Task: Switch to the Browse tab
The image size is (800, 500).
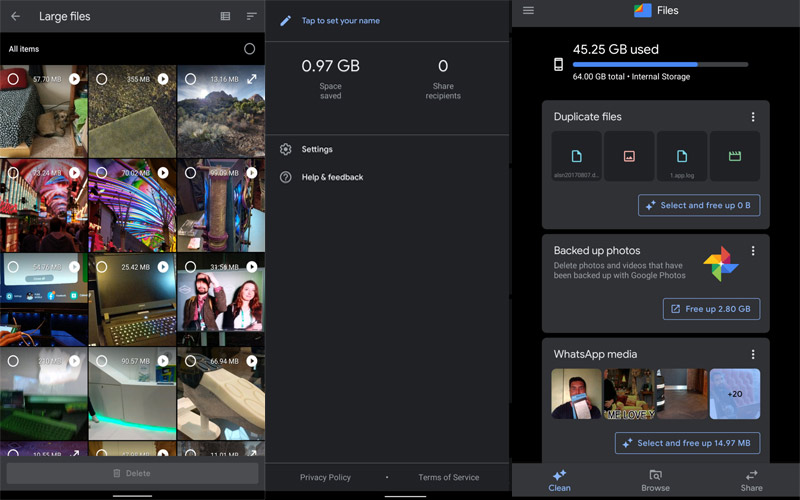Action: (x=655, y=480)
